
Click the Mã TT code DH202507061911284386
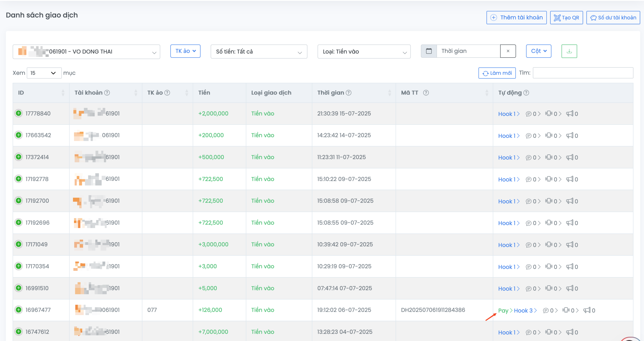[433, 310]
